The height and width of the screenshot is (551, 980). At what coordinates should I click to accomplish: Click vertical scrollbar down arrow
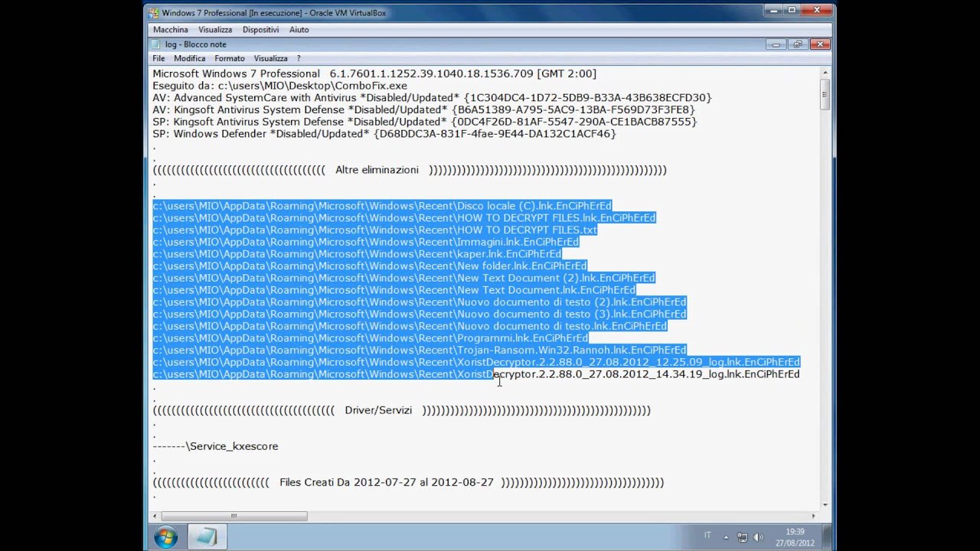tap(825, 504)
